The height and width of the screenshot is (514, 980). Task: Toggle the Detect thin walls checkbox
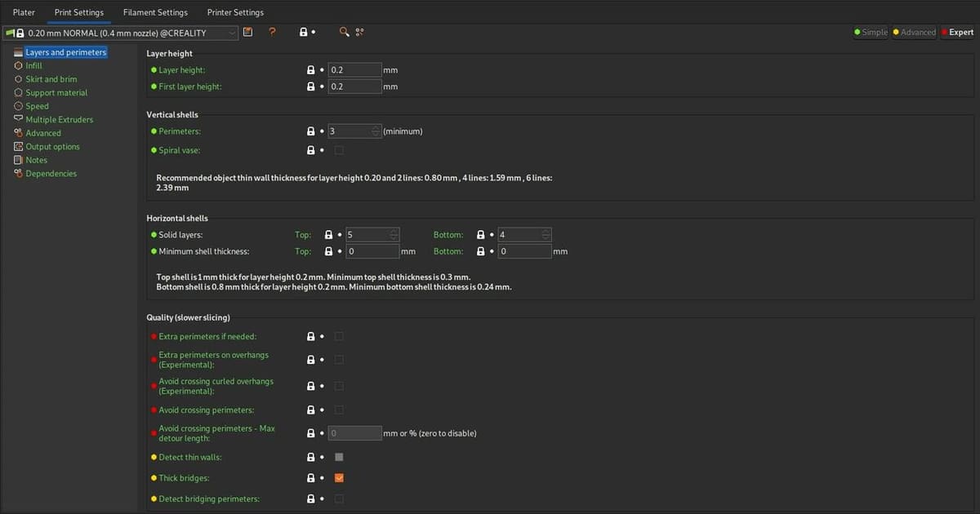pos(339,458)
